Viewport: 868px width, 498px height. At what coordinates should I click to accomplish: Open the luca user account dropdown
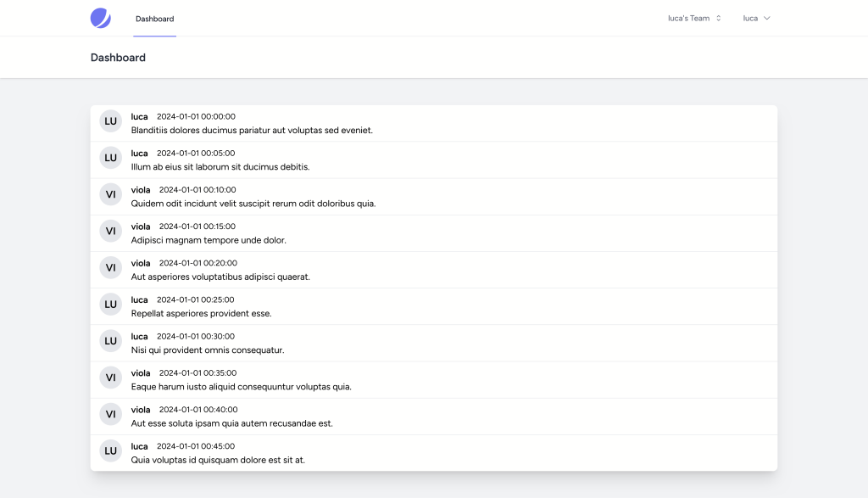(756, 18)
